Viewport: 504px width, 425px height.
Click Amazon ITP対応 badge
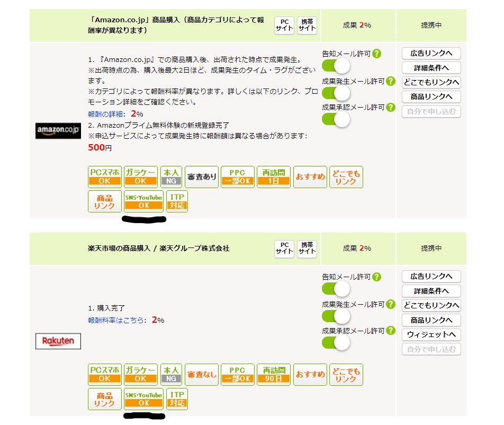click(177, 201)
